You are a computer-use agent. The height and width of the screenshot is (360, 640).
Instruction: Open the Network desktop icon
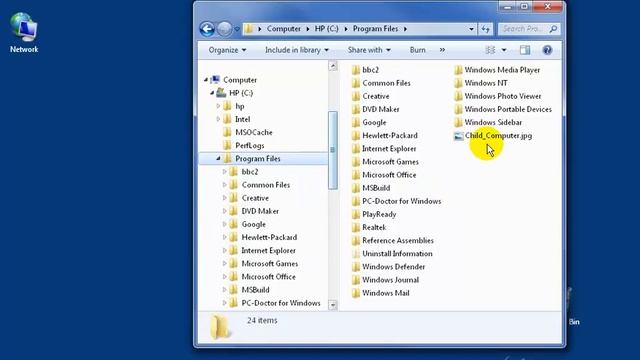pyautogui.click(x=24, y=33)
